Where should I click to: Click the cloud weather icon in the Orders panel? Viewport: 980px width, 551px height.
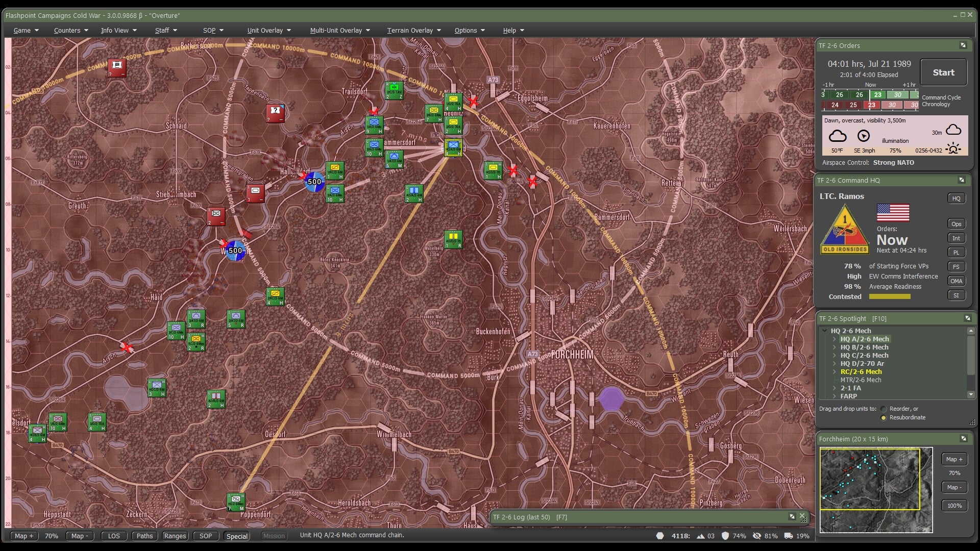pyautogui.click(x=837, y=136)
